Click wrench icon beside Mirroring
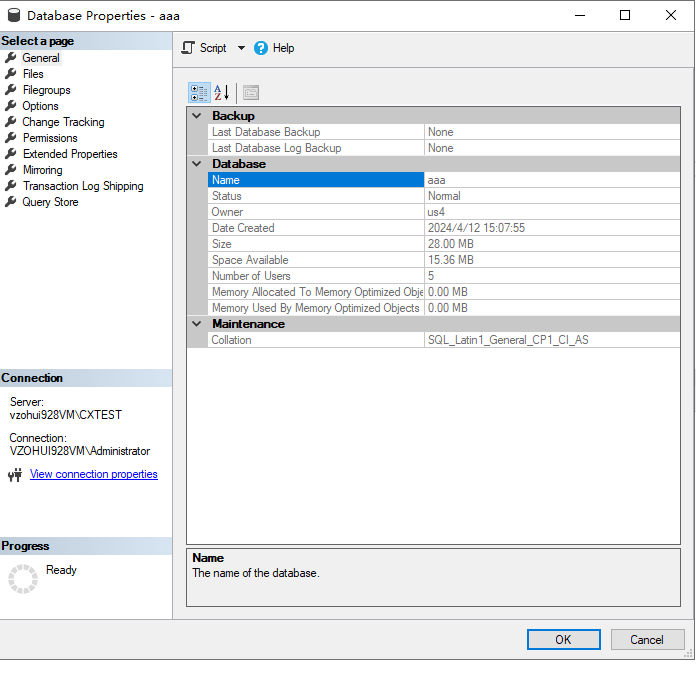 click(x=11, y=170)
